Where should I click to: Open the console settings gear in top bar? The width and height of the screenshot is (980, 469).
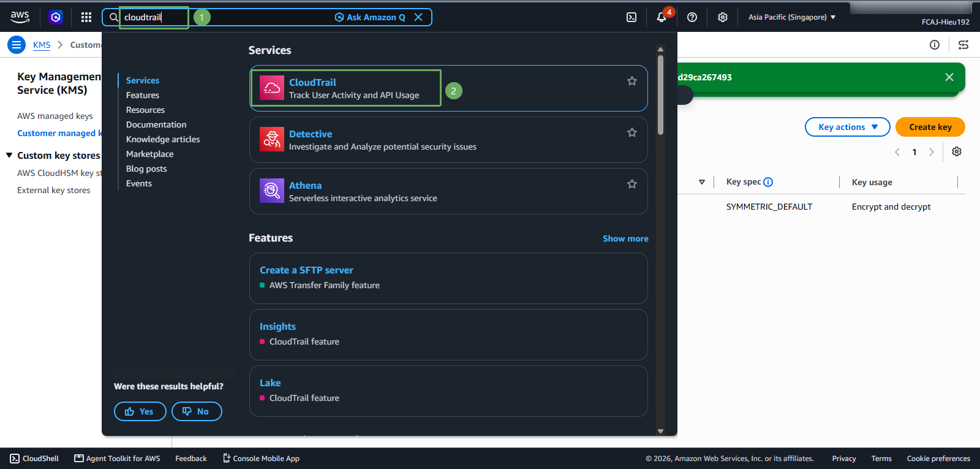pos(723,17)
